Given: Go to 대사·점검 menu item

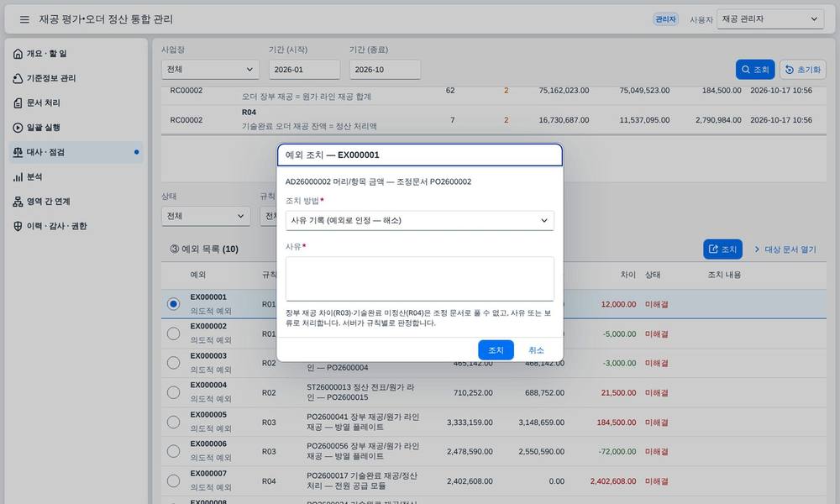Looking at the screenshot, I should pos(76,152).
